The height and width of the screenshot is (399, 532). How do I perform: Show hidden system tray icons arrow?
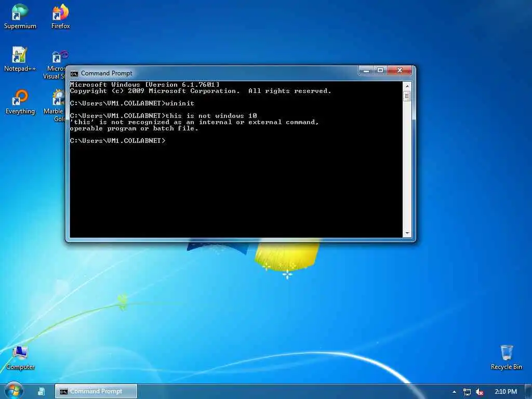pyautogui.click(x=454, y=392)
